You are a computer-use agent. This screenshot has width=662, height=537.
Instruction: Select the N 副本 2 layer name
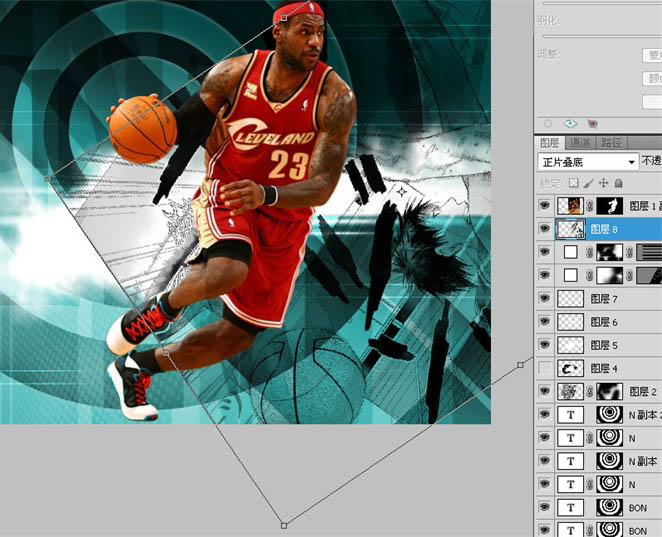(x=645, y=415)
